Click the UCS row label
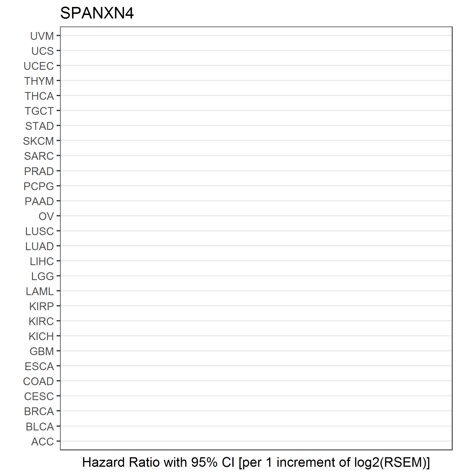This screenshot has width=459, height=476. click(43, 51)
